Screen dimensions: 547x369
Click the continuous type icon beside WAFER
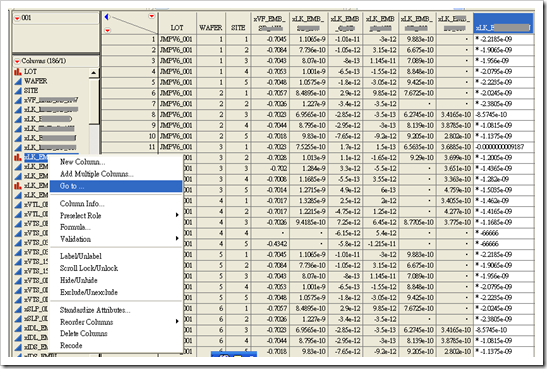click(x=18, y=81)
